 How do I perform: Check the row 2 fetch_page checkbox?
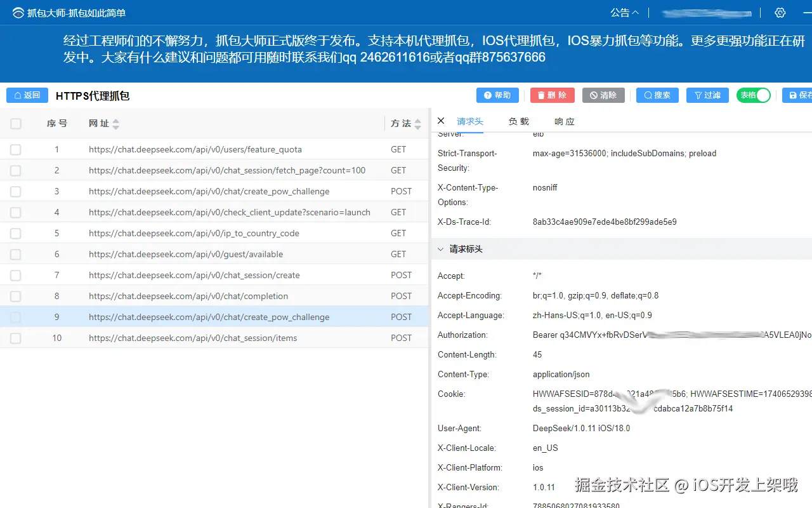click(x=16, y=171)
